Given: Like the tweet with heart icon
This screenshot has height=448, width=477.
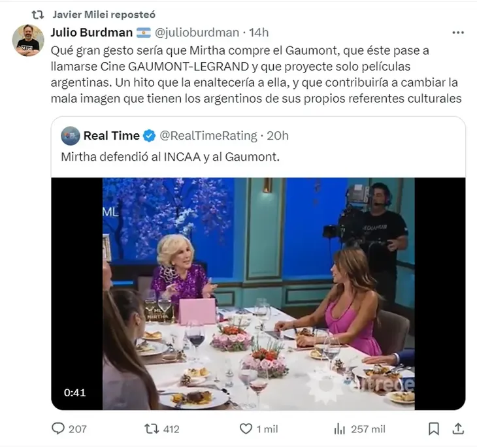Looking at the screenshot, I should pyautogui.click(x=246, y=428).
